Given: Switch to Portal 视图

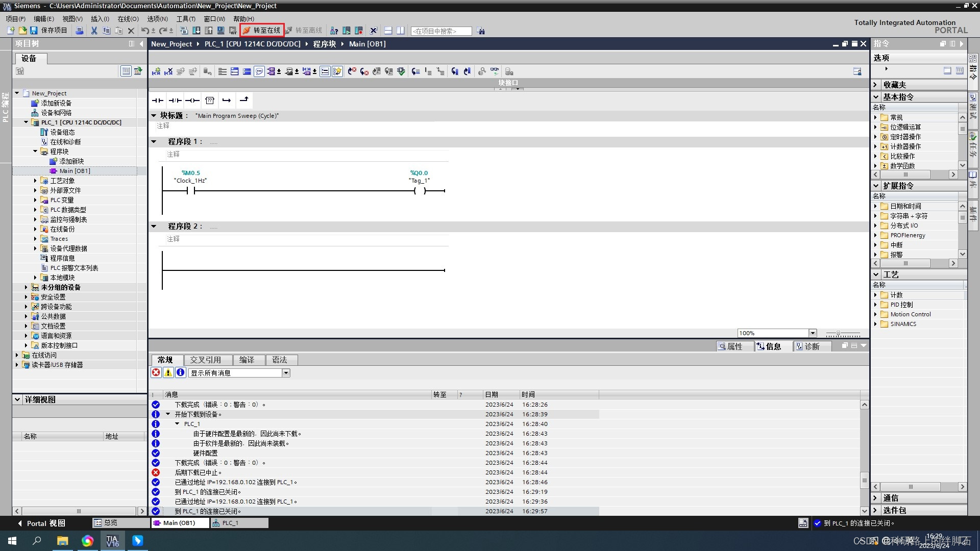Looking at the screenshot, I should 41,523.
